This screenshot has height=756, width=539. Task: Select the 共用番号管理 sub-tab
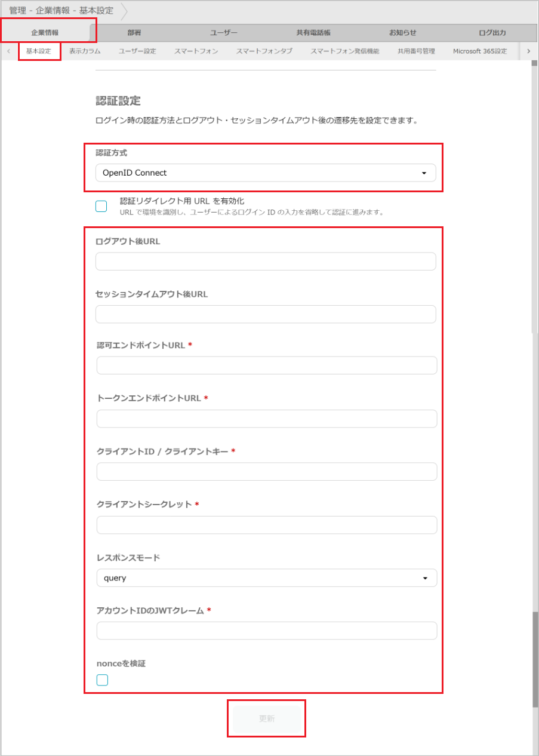point(415,51)
